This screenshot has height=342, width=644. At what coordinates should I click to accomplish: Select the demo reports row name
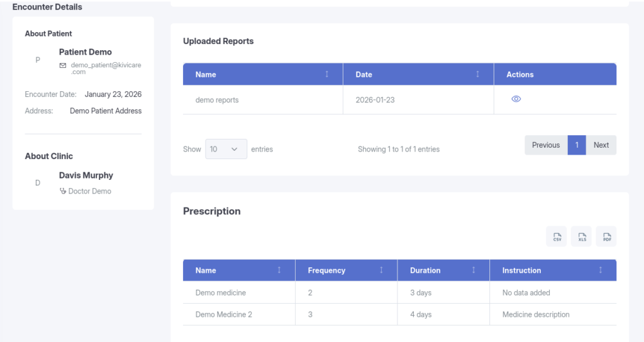click(x=217, y=100)
